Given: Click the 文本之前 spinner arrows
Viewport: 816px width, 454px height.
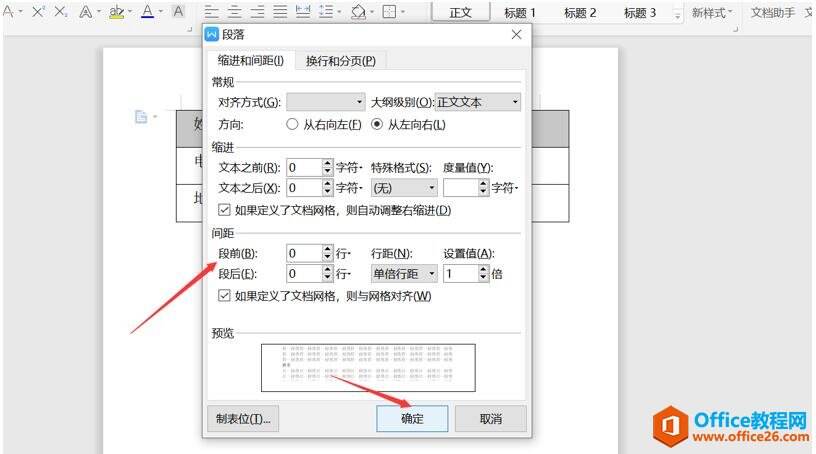Looking at the screenshot, I should [x=327, y=167].
